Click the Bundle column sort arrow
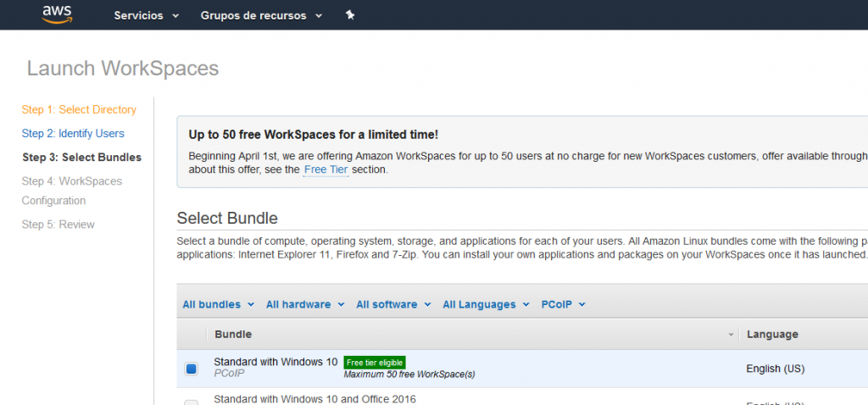Viewport: 868px width, 405px height. [x=731, y=335]
